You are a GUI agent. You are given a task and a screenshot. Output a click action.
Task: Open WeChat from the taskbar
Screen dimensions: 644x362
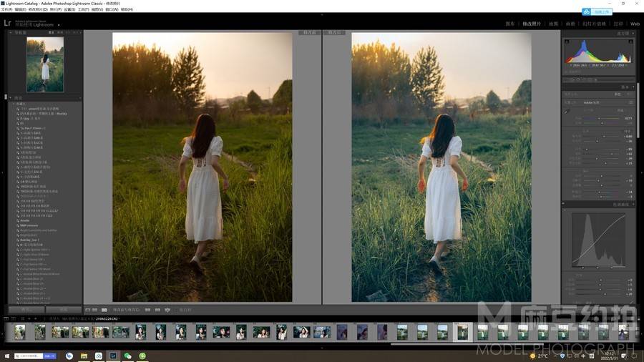[x=128, y=356]
